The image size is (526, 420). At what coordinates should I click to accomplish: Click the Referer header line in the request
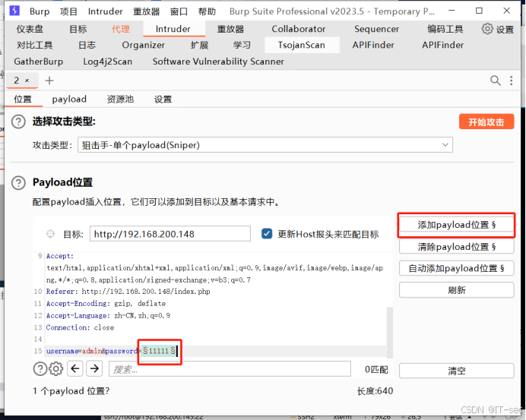coord(128,292)
